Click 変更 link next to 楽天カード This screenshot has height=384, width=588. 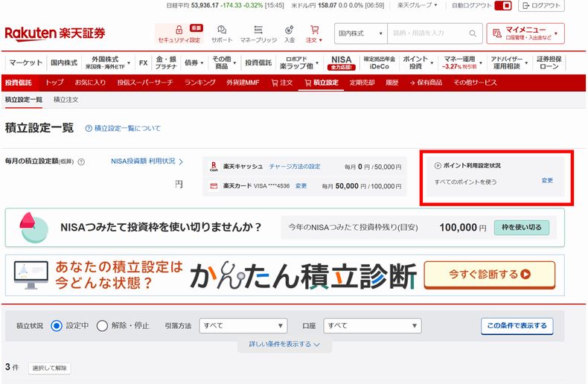tap(301, 186)
